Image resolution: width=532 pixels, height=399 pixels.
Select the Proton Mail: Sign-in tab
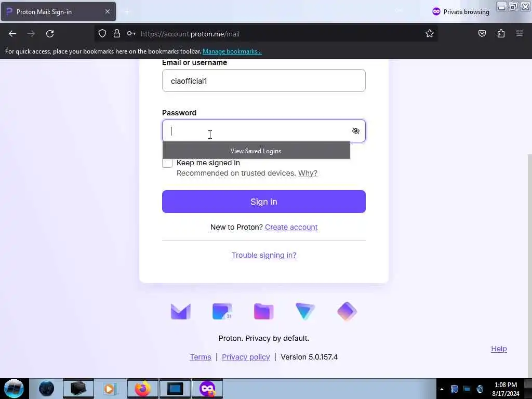(58, 11)
